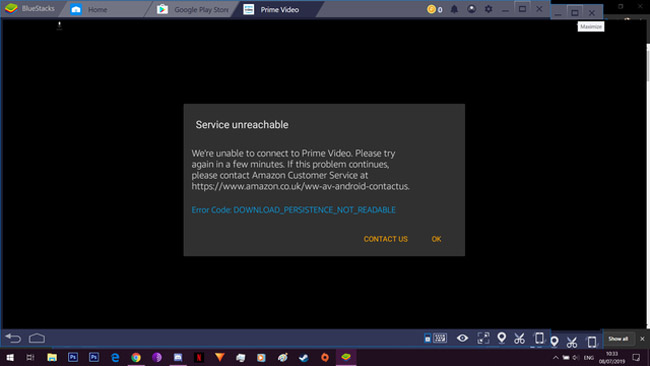This screenshot has width=650, height=366.
Task: Click phone shake icon in rear window
Action: point(592,342)
